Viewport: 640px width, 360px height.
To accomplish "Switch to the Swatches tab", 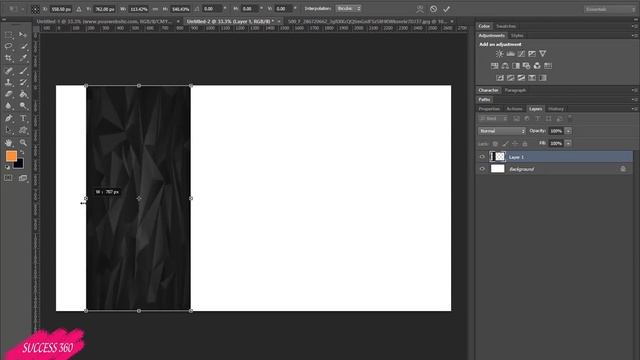I will click(506, 26).
